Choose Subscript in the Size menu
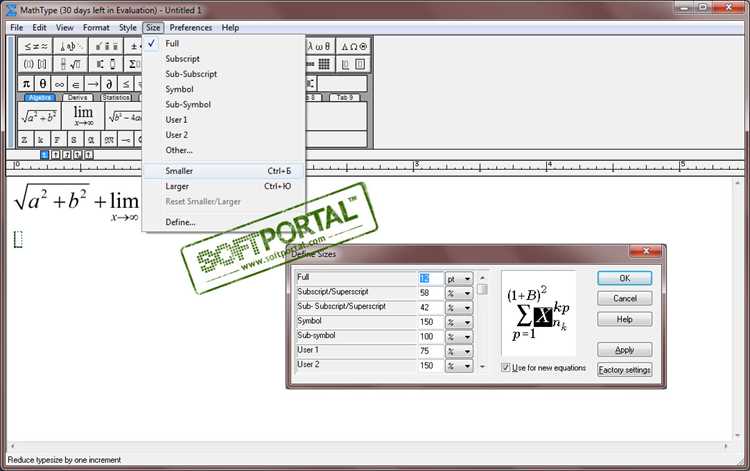 pos(224,59)
